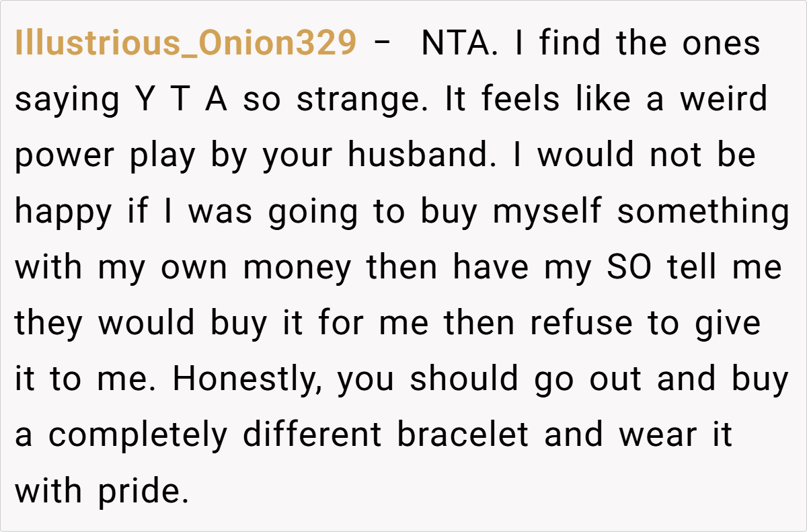Open the Illustrious_Onion329 user profile link
The width and height of the screenshot is (807, 532).
(185, 44)
